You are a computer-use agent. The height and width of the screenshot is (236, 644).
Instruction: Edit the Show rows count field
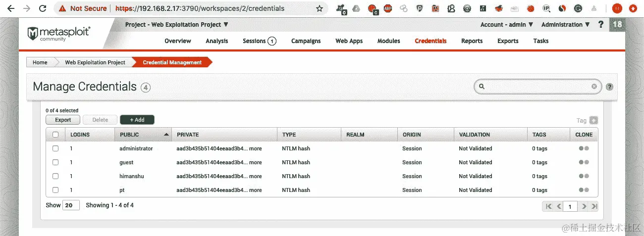coord(71,205)
